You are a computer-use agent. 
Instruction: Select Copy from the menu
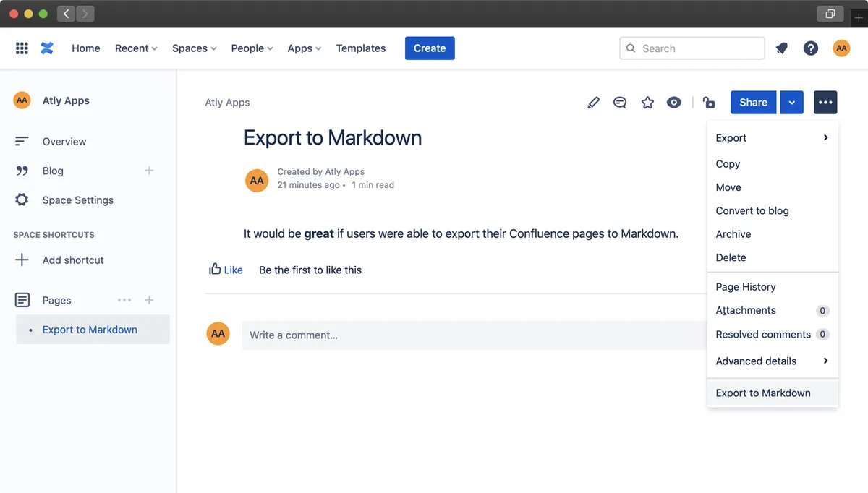click(x=773, y=164)
